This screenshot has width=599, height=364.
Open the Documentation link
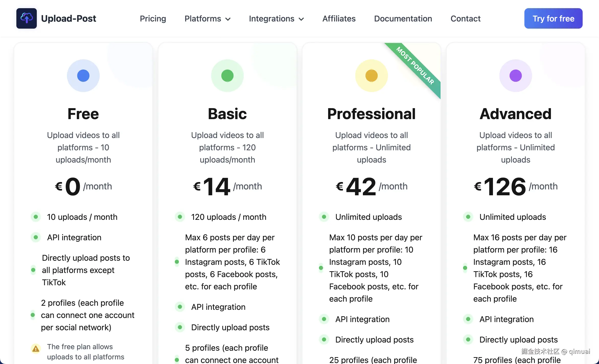403,19
